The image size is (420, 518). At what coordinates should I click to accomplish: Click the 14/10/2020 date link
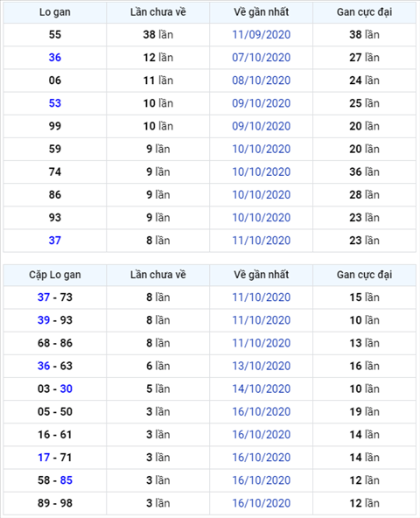coord(261,388)
